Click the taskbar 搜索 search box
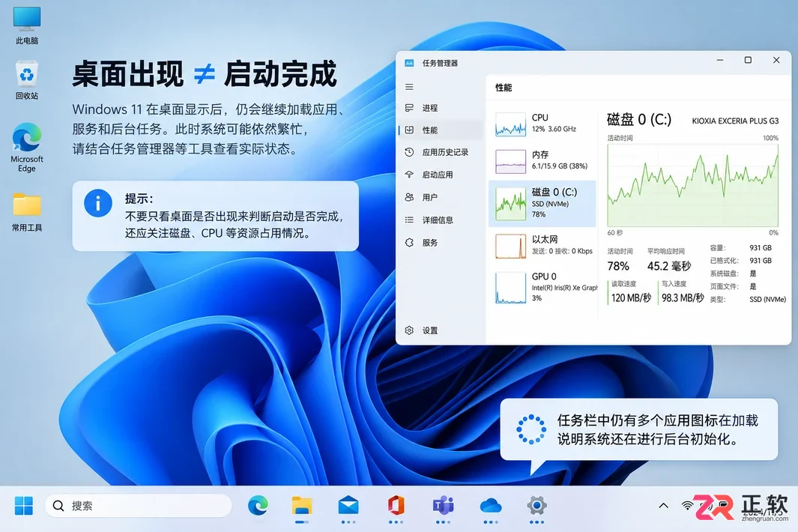Viewport: 798px width, 532px height. point(139,506)
